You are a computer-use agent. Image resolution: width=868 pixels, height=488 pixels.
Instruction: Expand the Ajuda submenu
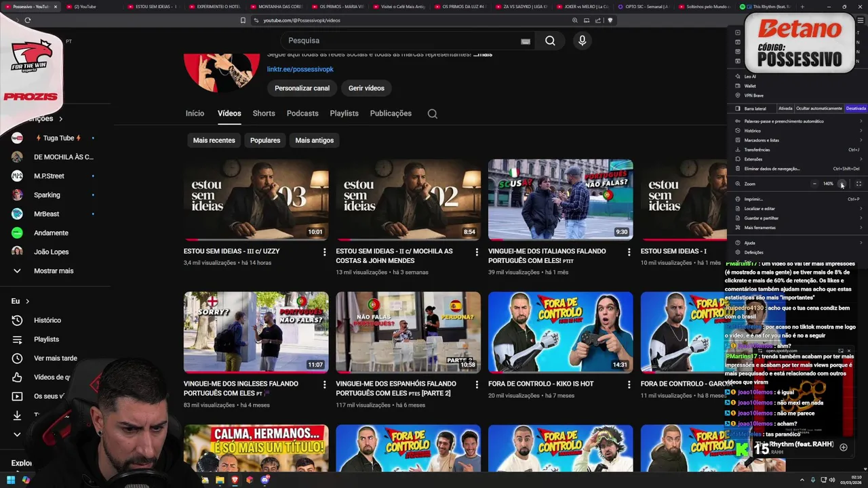(x=798, y=243)
